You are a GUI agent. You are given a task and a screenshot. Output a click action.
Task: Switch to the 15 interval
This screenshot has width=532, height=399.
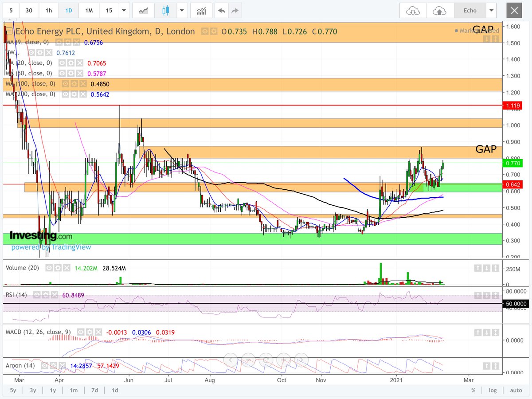109,10
